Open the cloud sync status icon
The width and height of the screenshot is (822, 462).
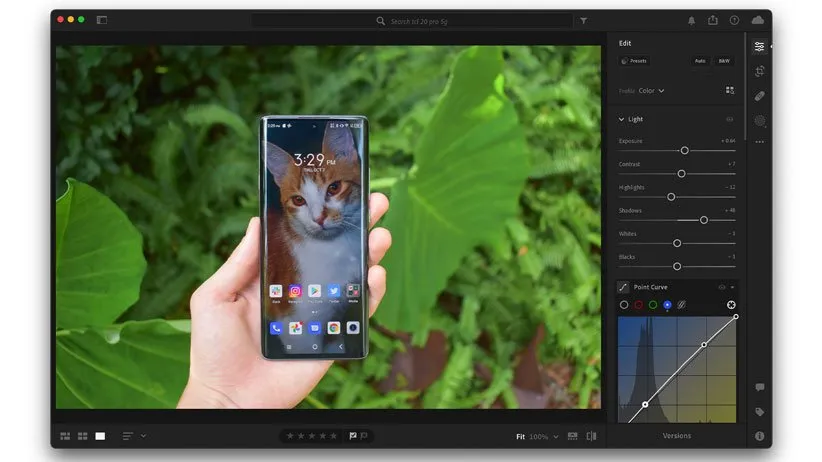pos(758,20)
